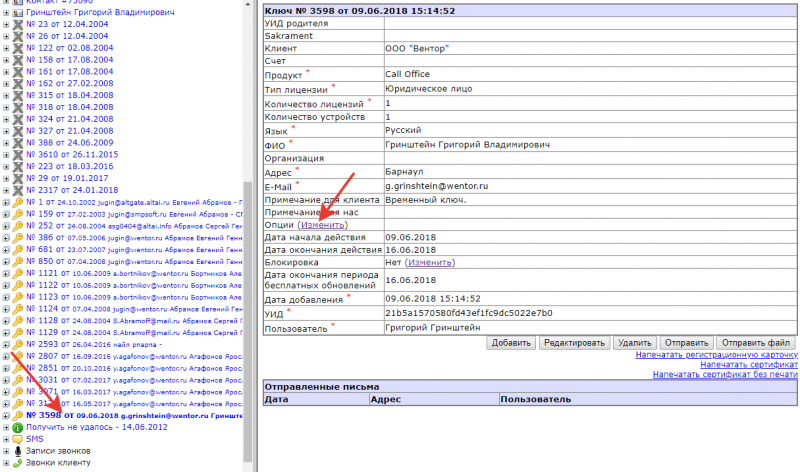This screenshot has width=800, height=472.
Task: Click the microphone icon for Записи звонков
Action: pos(18,451)
